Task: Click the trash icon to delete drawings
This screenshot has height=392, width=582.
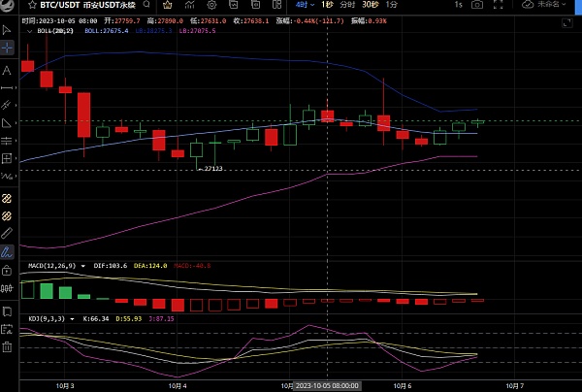Action: (7, 346)
